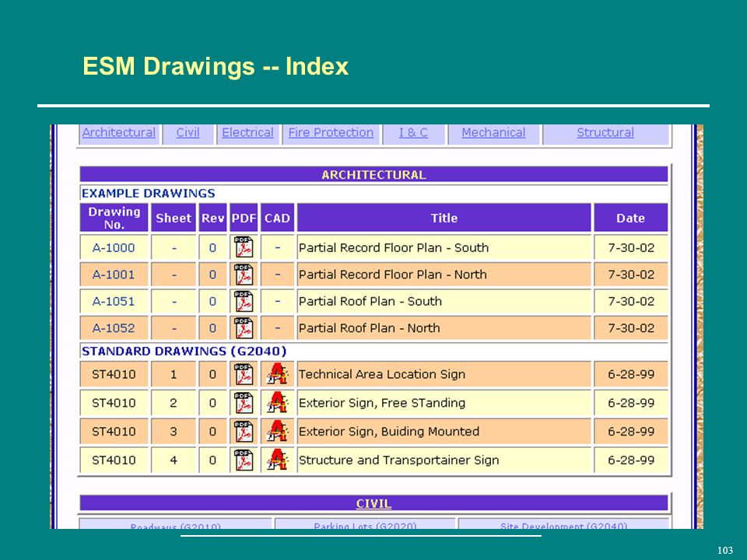
Task: Open PDF icon for A-1051 drawing
Action: point(244,301)
